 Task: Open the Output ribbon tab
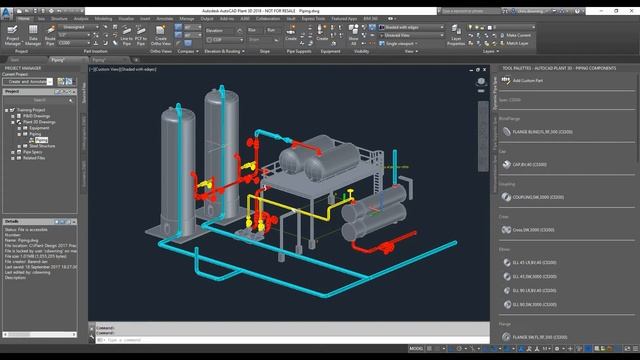tap(207, 19)
